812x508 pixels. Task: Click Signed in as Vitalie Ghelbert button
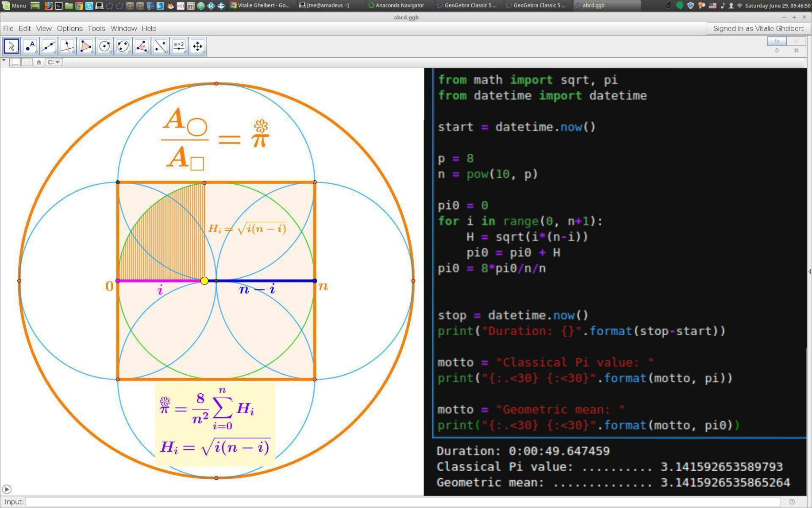758,28
